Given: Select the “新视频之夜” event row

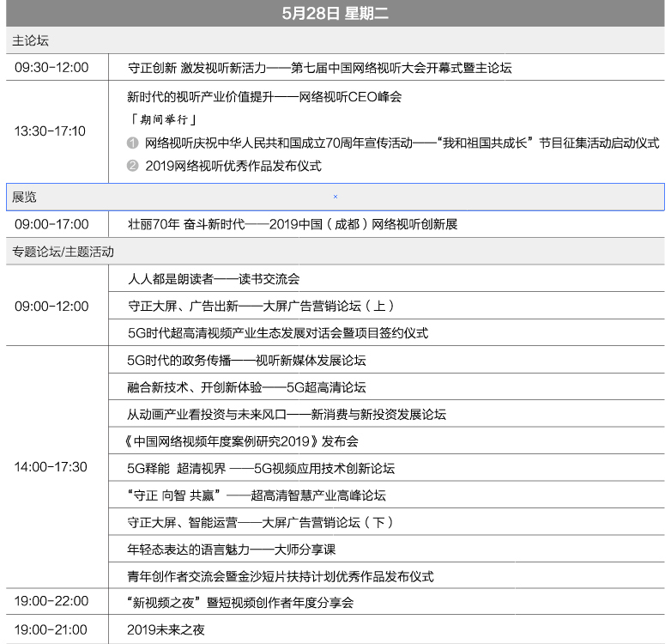Looking at the screenshot, I should [239, 603].
